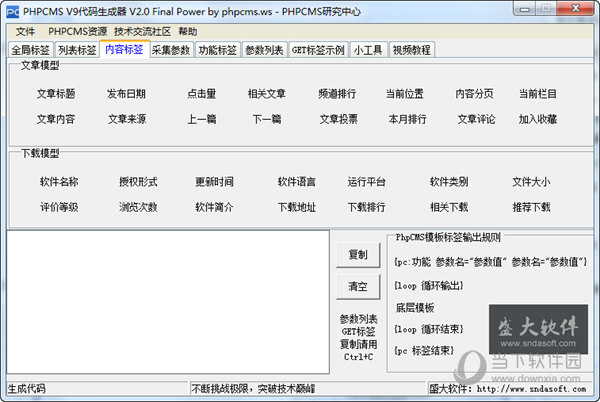
Task: Click the 复制 button
Action: pyautogui.click(x=358, y=255)
